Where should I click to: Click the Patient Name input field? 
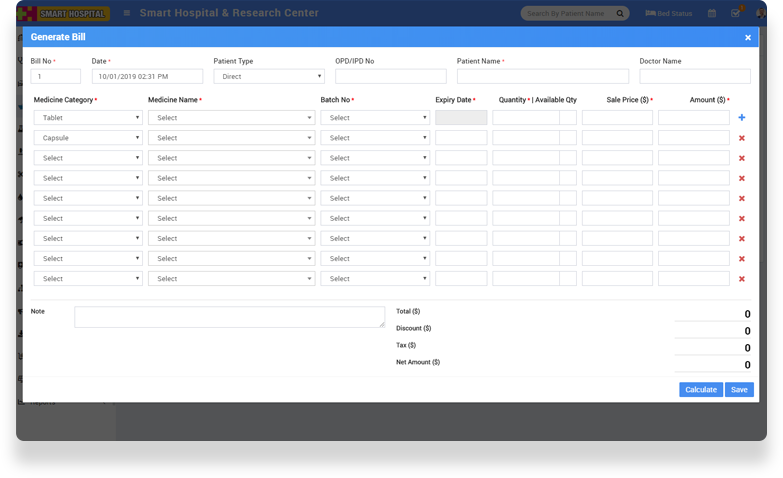[542, 76]
